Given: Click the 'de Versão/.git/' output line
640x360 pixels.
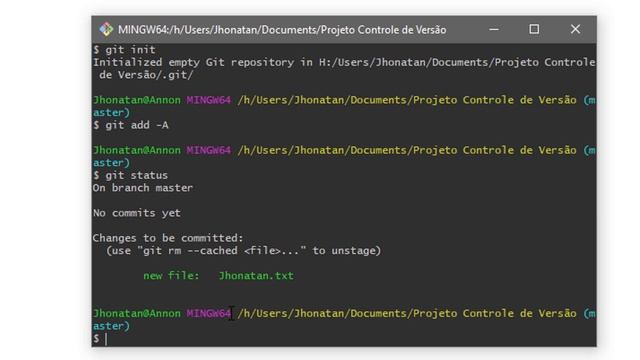Looking at the screenshot, I should pos(146,75).
